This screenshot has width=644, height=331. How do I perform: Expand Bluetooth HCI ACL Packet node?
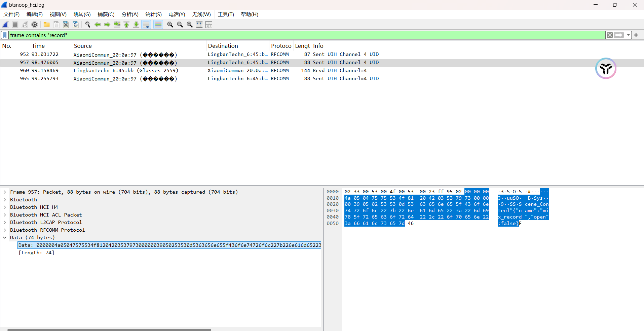[x=5, y=215]
